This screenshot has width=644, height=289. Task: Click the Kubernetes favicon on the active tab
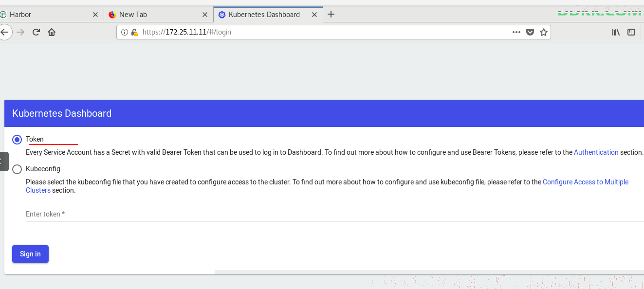pyautogui.click(x=222, y=15)
